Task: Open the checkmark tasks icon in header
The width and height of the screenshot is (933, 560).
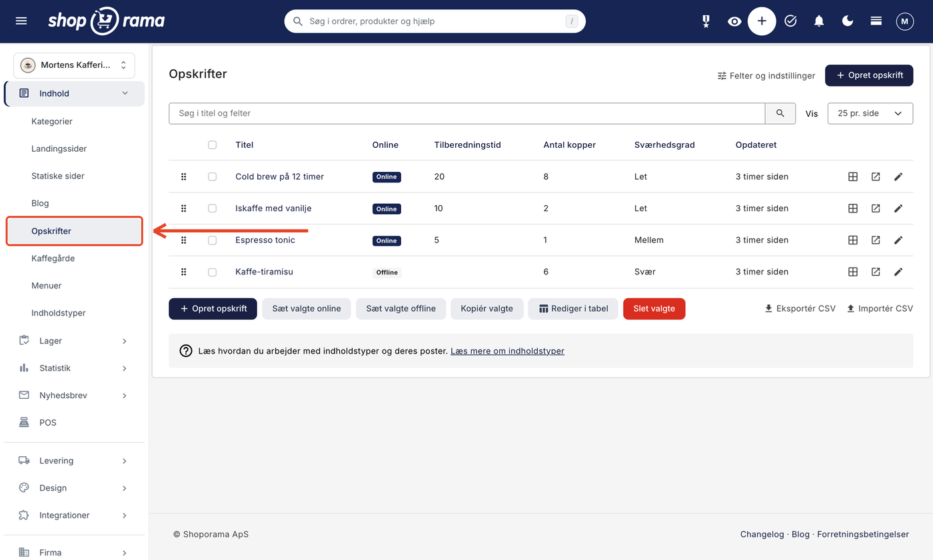Action: click(x=790, y=21)
